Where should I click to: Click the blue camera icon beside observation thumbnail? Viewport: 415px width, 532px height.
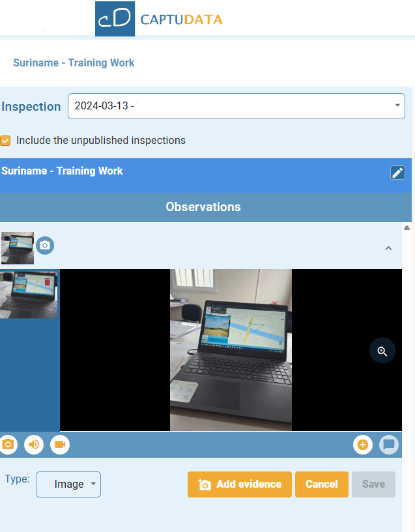coord(45,245)
